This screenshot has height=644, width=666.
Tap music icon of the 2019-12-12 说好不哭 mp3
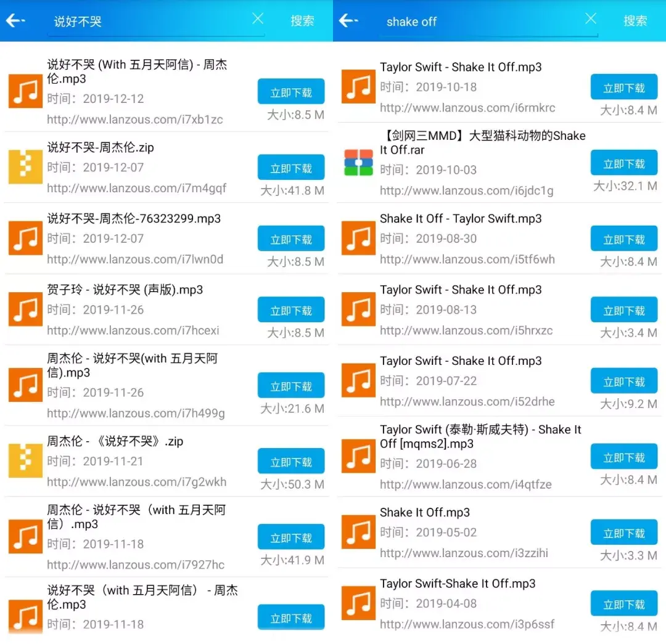[25, 91]
